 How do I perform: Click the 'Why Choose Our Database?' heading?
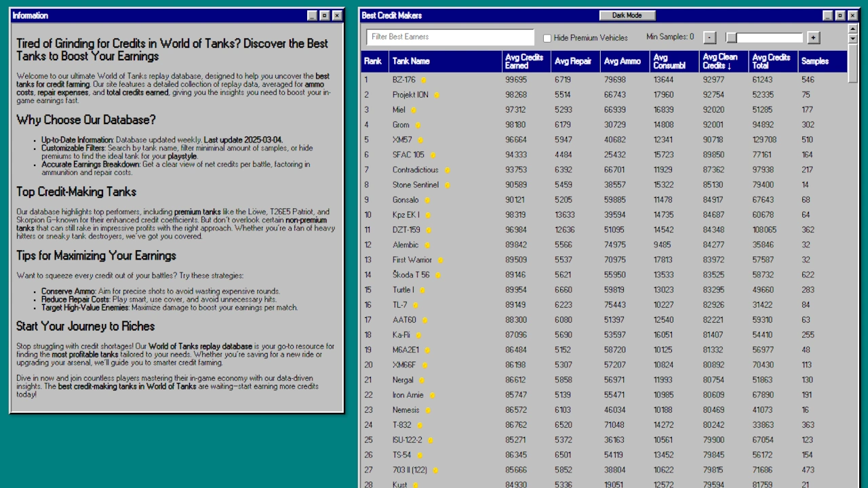(x=86, y=120)
